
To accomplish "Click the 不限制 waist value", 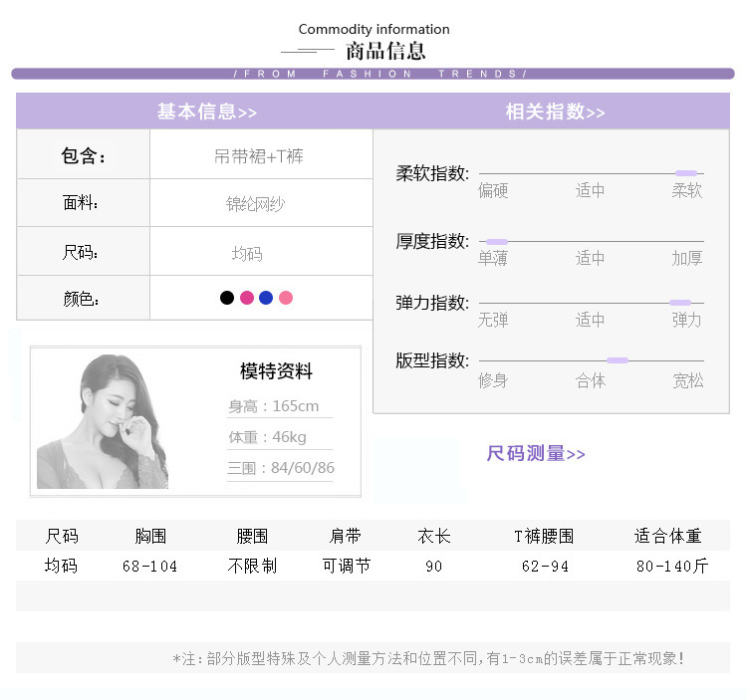I will (x=252, y=567).
